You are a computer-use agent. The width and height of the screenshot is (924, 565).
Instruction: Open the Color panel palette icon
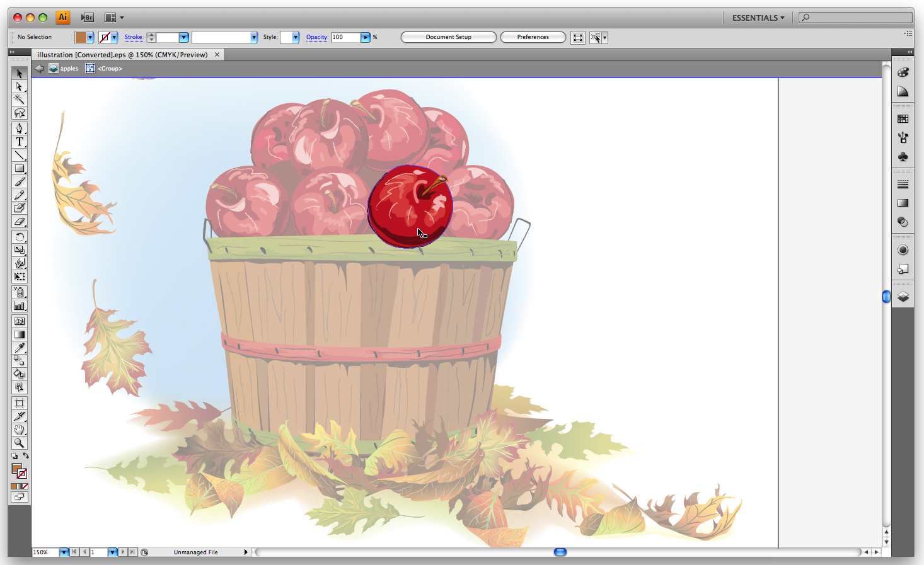click(903, 72)
